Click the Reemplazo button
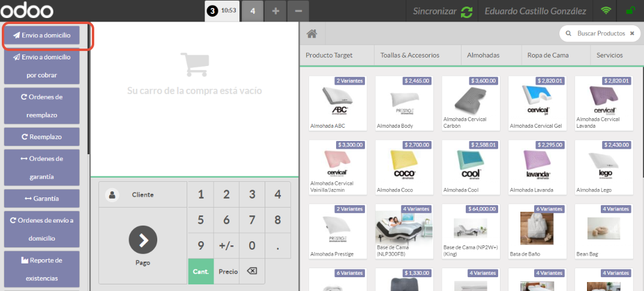This screenshot has width=644, height=291. (42, 137)
